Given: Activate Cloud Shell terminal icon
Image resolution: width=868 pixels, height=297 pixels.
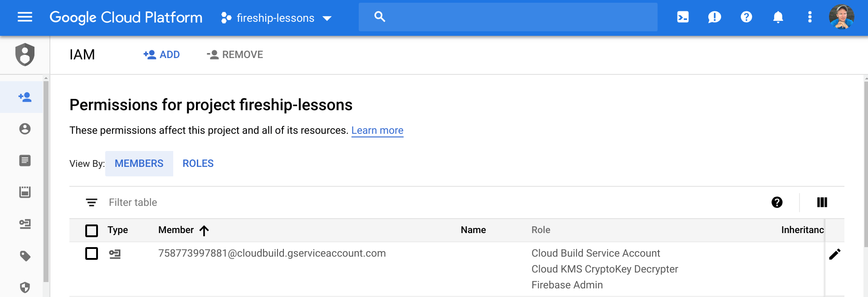Looking at the screenshot, I should [683, 17].
